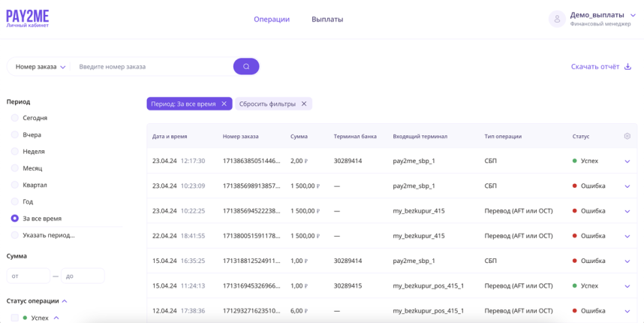This screenshot has height=323, width=644.
Task: Click the order number search input
Action: tap(154, 67)
